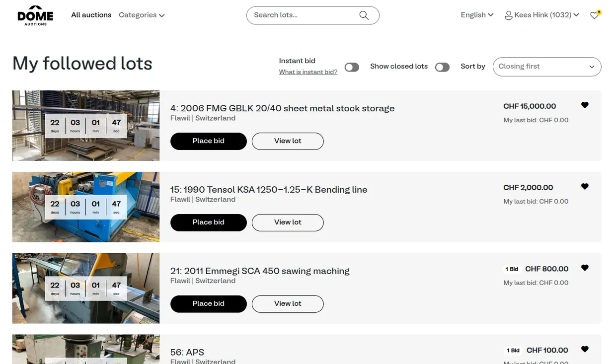Place bid on FMG GBLK storage lot

click(208, 141)
